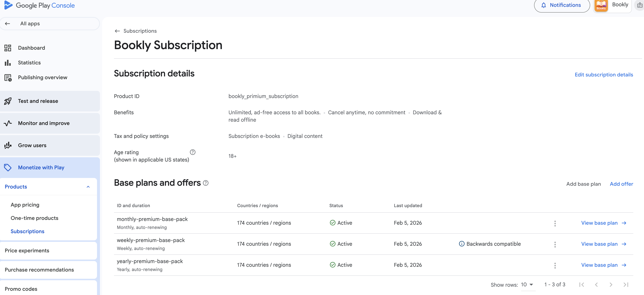644x295 pixels.
Task: Click the All apps button
Action: (50, 23)
